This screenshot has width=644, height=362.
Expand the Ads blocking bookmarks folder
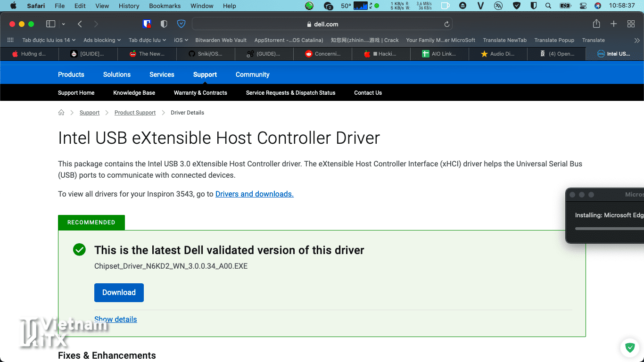tap(102, 40)
